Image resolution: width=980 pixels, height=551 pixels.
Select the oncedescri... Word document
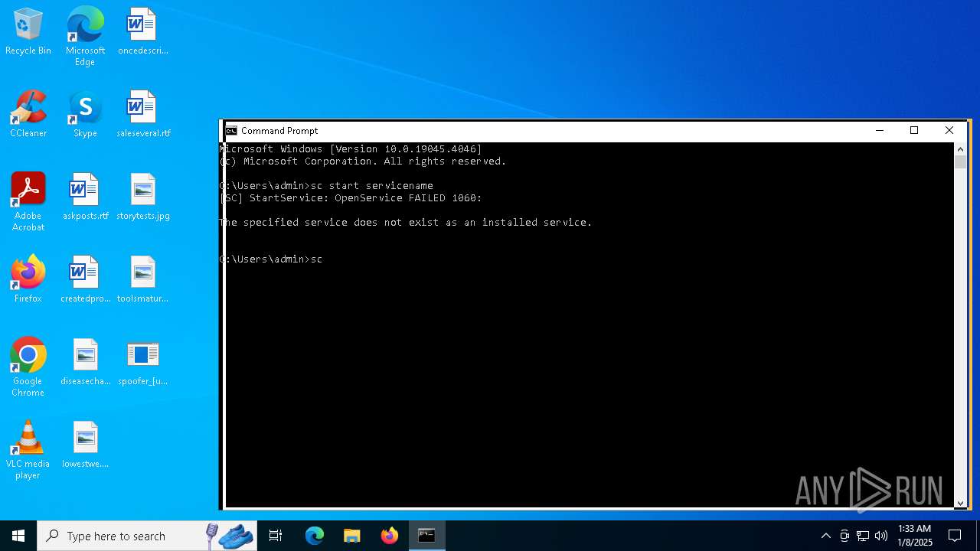(142, 32)
